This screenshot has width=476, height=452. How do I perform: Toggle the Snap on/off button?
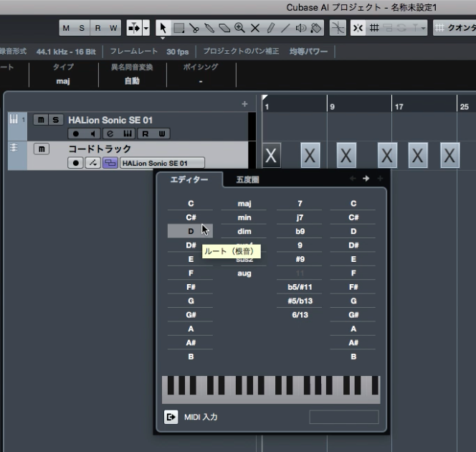coord(358,28)
